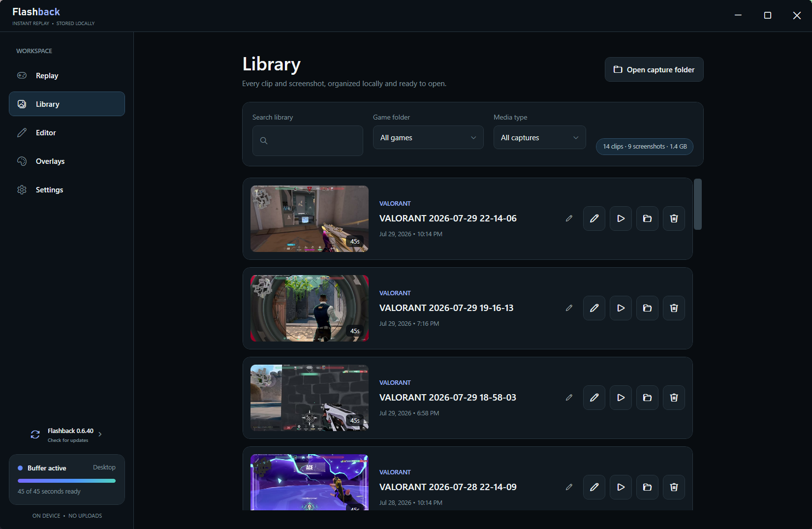This screenshot has width=812, height=529.
Task: Click the Flashback app title logo
Action: click(36, 12)
